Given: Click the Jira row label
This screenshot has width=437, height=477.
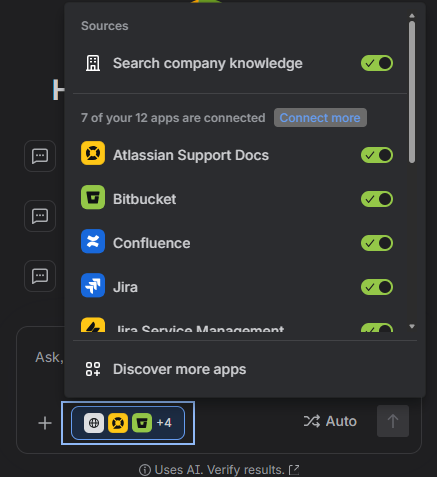Looking at the screenshot, I should coord(125,287).
